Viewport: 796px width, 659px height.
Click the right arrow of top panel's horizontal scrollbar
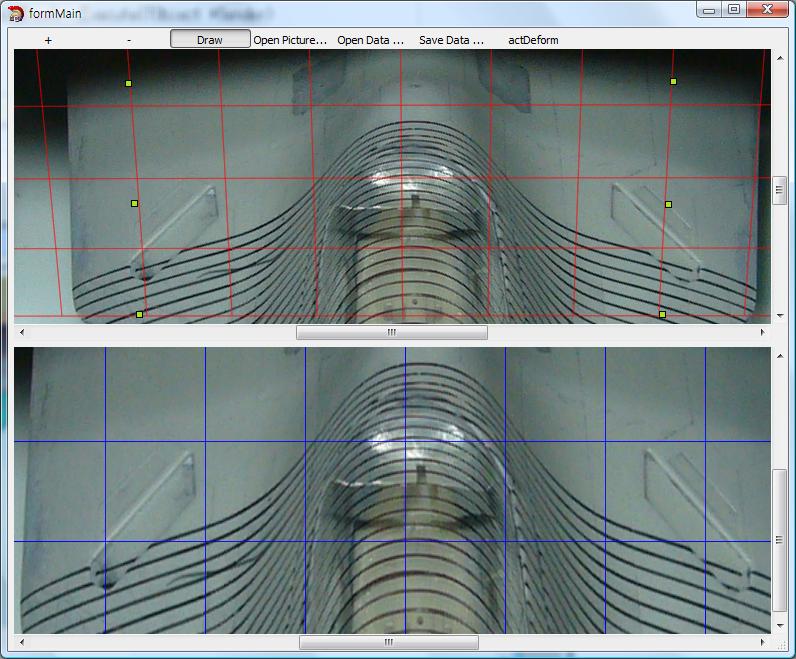[765, 333]
